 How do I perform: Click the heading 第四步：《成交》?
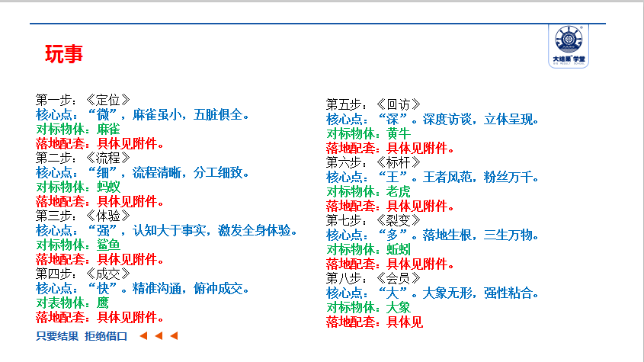83,274
